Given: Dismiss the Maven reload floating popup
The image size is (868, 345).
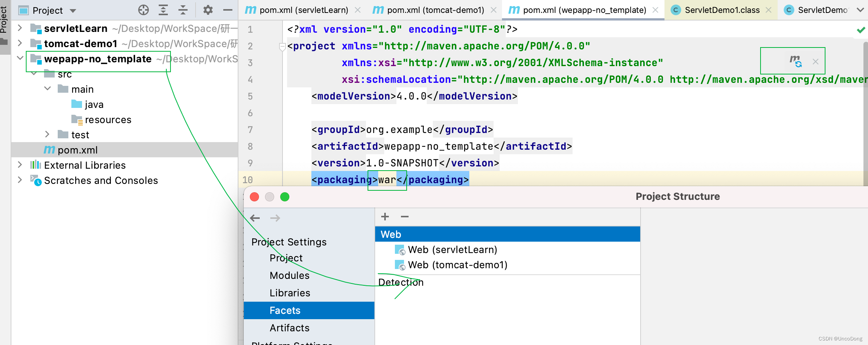Looking at the screenshot, I should tap(816, 62).
